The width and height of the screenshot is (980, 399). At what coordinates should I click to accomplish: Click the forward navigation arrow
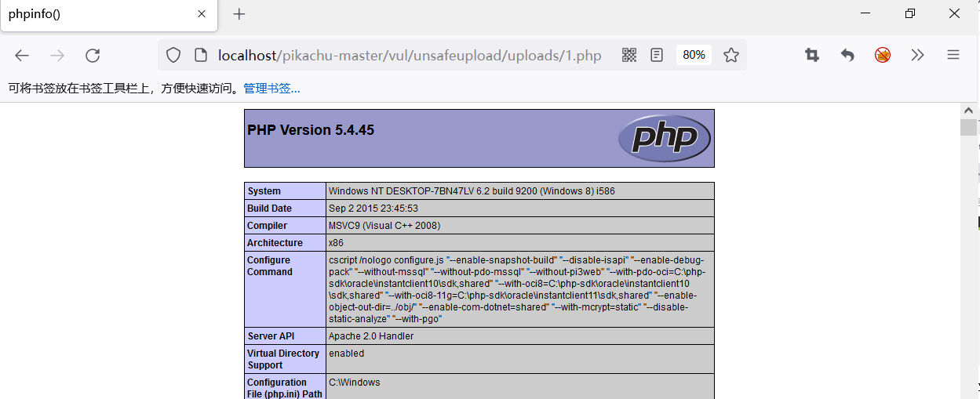57,55
